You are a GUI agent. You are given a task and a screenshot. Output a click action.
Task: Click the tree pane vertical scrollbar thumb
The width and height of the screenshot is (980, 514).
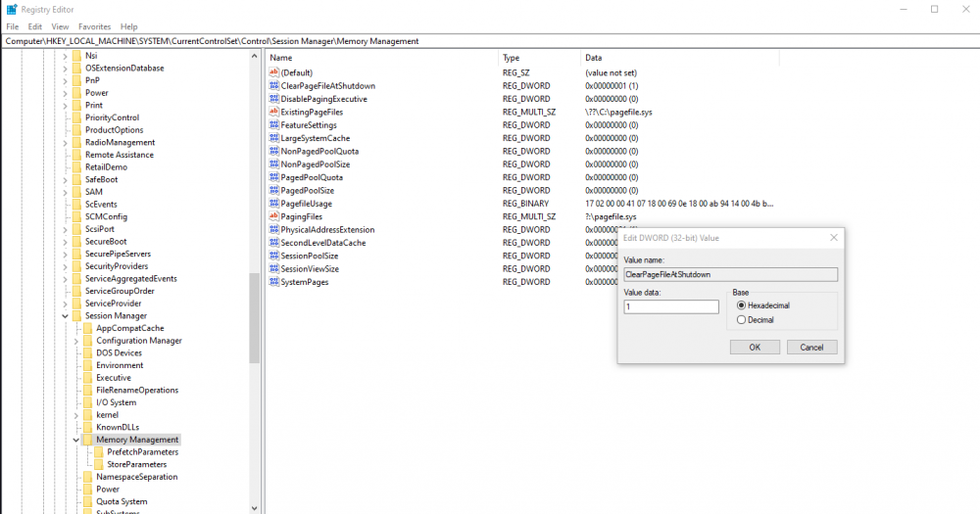[254, 318]
